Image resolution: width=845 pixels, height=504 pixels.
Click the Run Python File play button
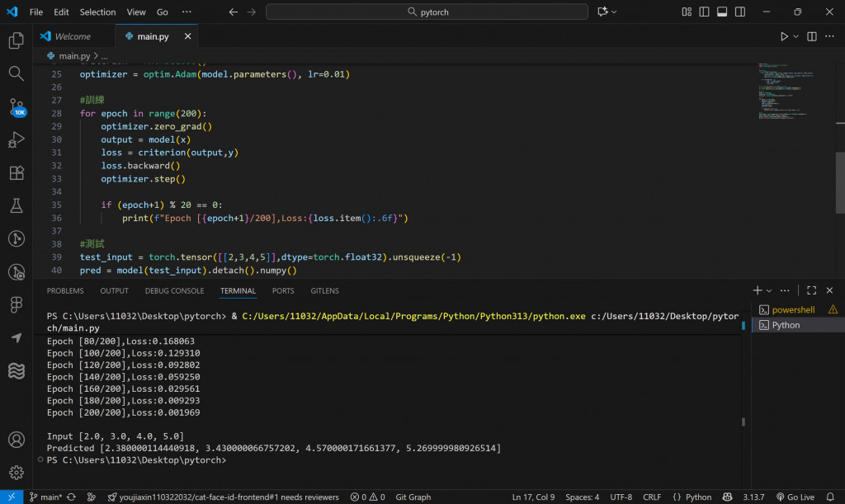tap(784, 37)
